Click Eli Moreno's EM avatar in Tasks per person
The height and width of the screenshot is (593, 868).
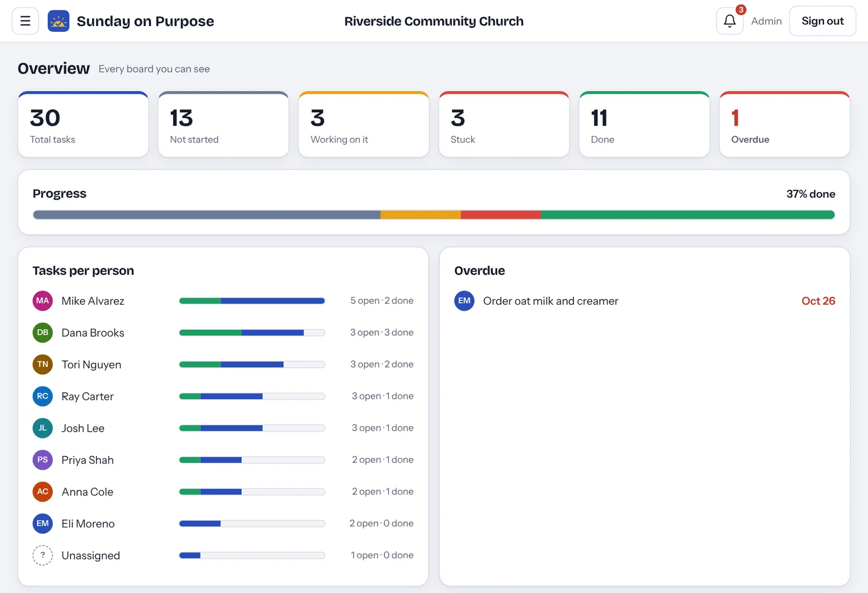pyautogui.click(x=43, y=524)
